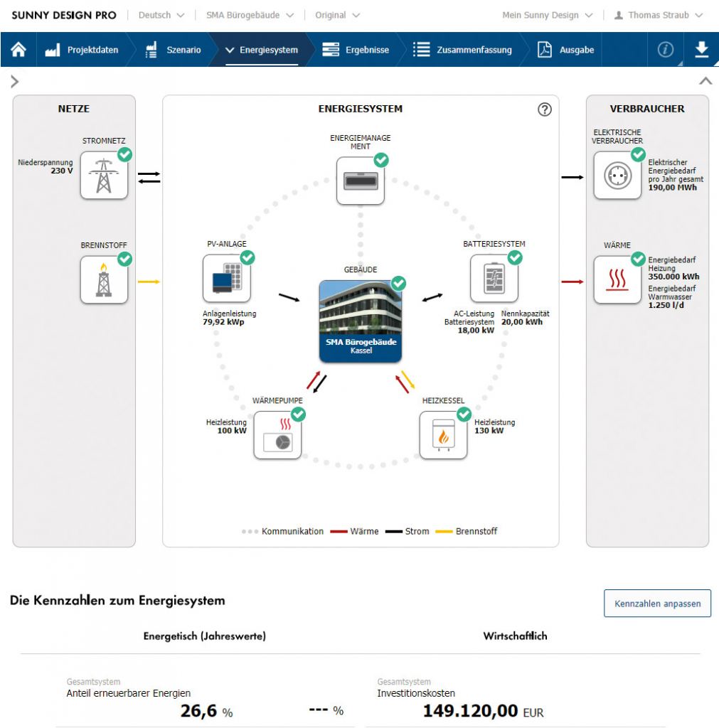This screenshot has width=719, height=728.
Task: Click the electrical demand 190,00 MWh value
Action: click(x=672, y=188)
